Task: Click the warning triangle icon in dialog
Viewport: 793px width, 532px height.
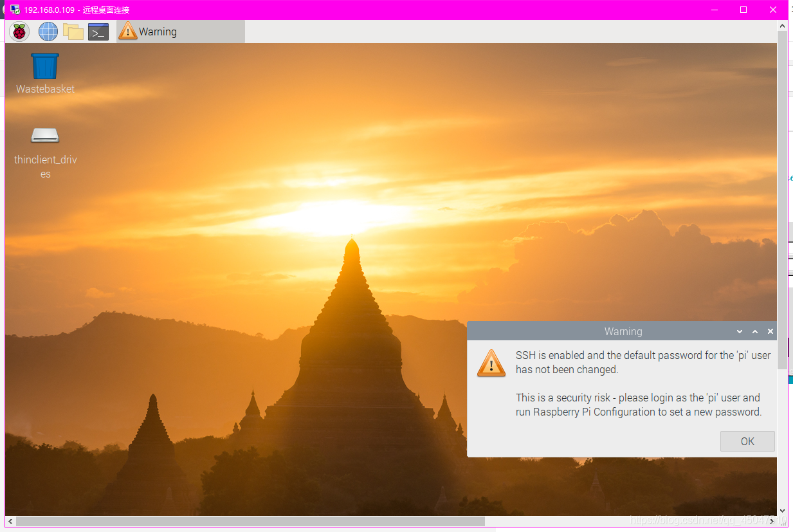Action: pos(491,363)
